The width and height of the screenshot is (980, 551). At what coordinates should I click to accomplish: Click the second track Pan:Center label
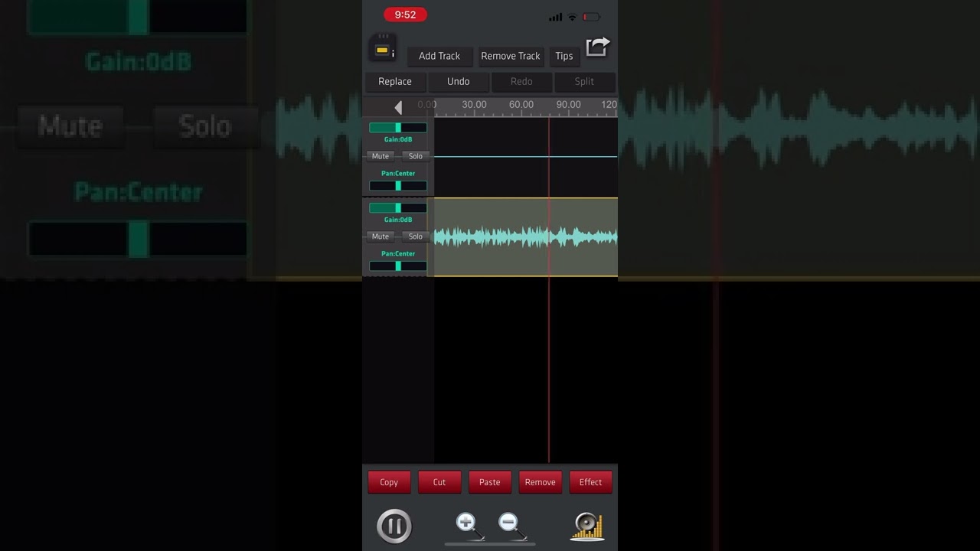(398, 253)
